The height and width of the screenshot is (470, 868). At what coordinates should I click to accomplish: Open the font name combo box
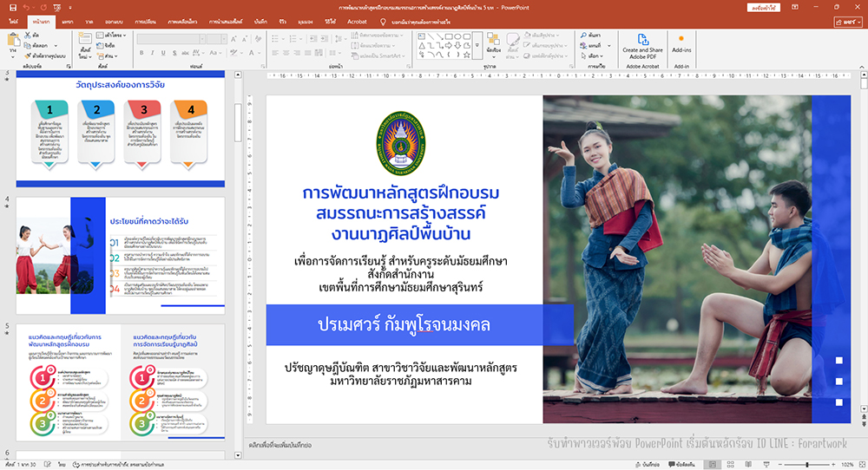(170, 39)
